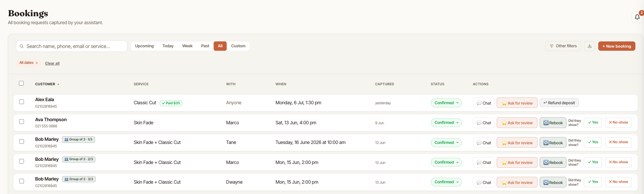
Task: Rebook Bob Marley with Tane
Action: click(x=553, y=143)
